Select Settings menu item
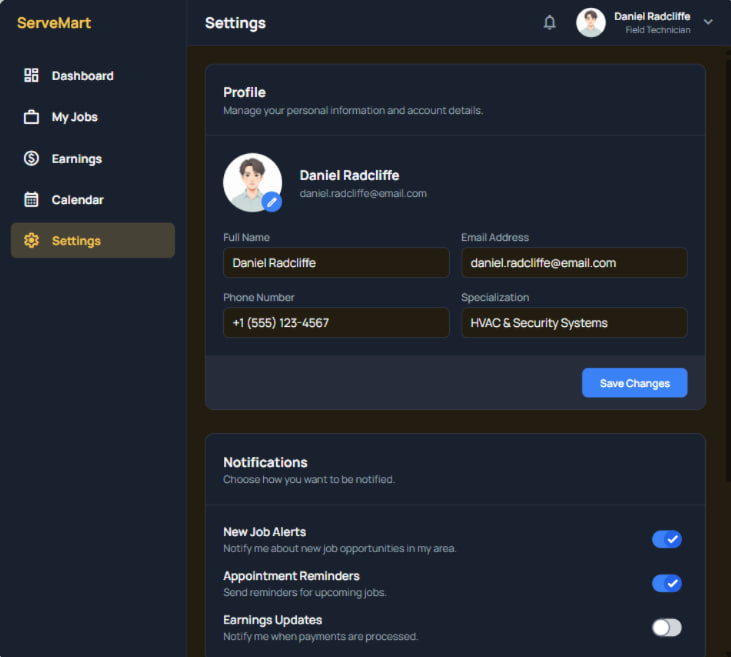Screen dimensions: 731x657 [x=93, y=241]
